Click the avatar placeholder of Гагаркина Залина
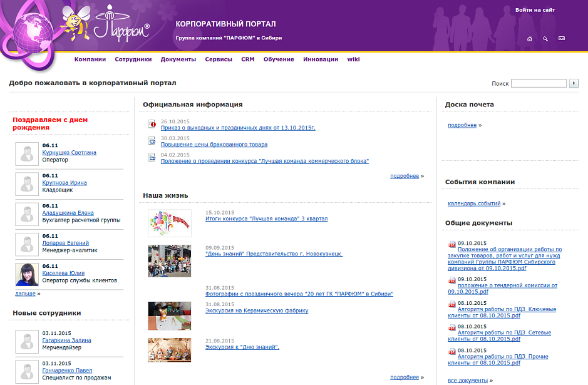588x385 pixels. 27,342
